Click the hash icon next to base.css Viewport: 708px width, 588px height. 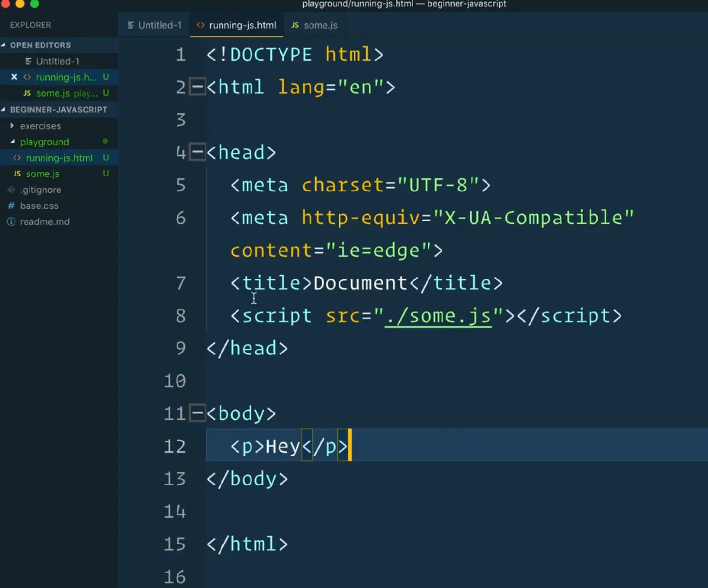pyautogui.click(x=11, y=206)
